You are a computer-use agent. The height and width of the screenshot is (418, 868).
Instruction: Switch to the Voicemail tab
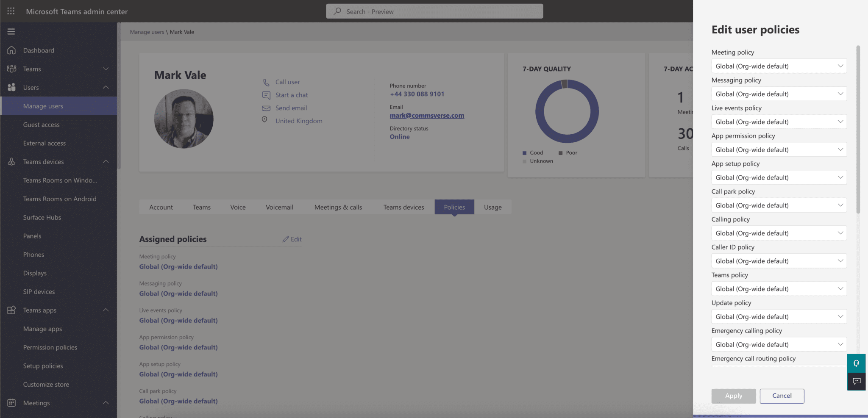pos(279,207)
